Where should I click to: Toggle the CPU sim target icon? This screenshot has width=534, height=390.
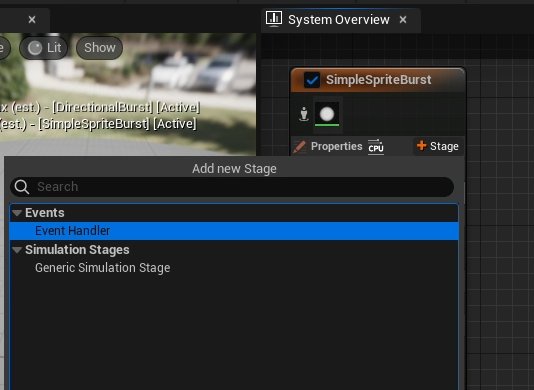(376, 147)
